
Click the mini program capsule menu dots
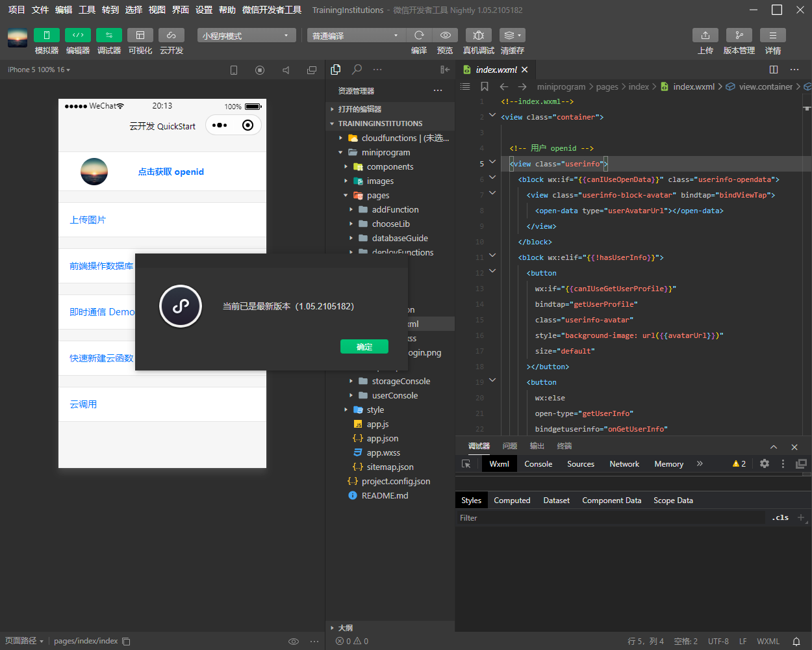pyautogui.click(x=220, y=125)
